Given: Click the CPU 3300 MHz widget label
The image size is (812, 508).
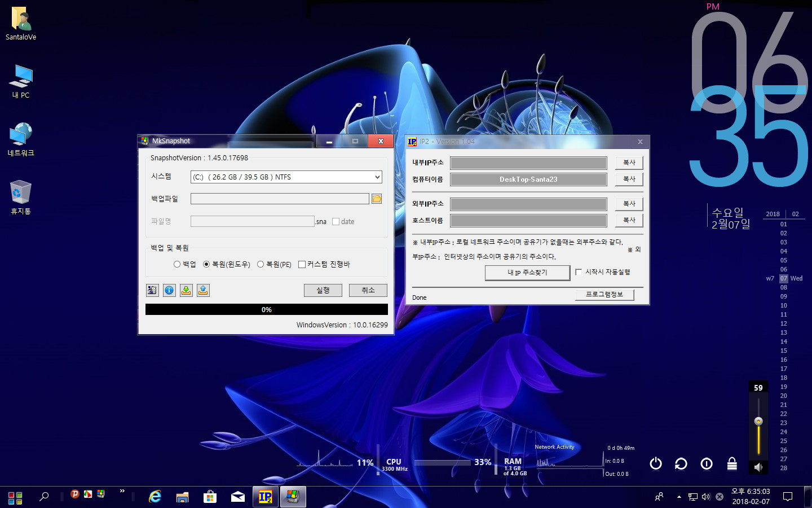Looking at the screenshot, I should click(x=394, y=465).
